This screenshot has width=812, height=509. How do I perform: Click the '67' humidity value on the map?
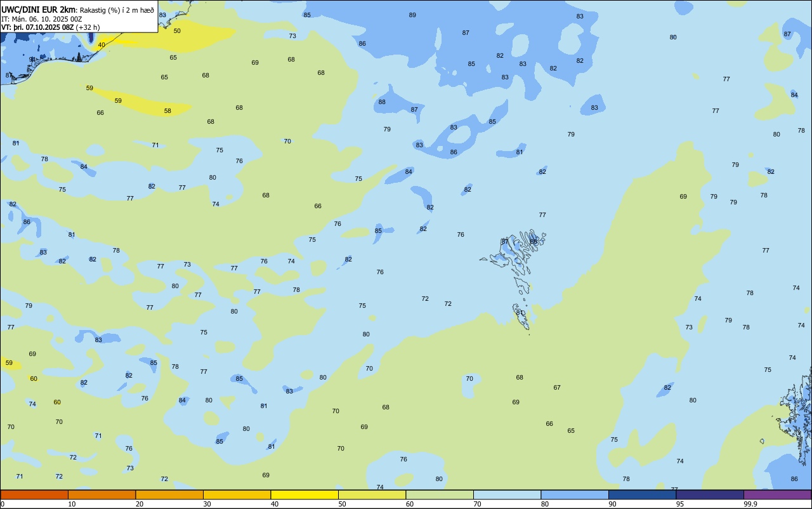tap(557, 387)
